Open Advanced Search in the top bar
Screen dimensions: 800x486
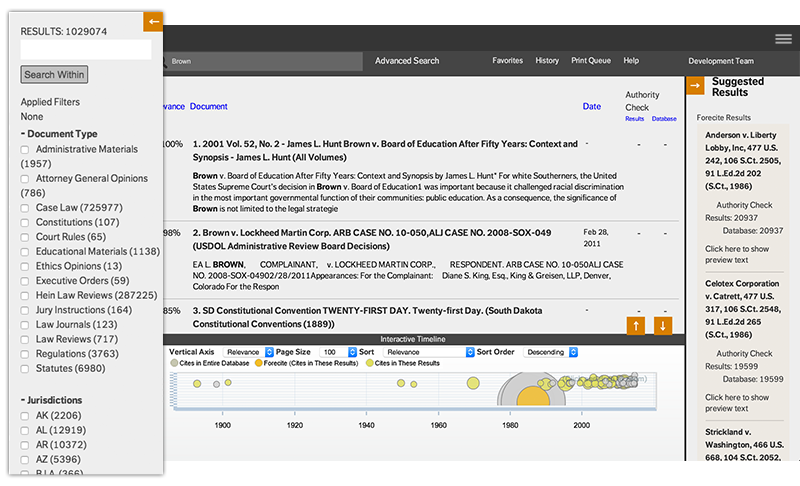[407, 61]
